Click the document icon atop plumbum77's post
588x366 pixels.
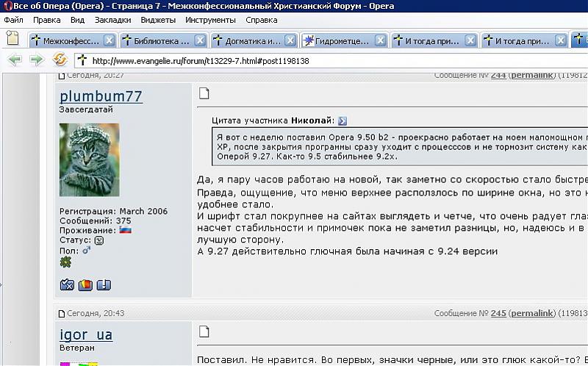click(205, 93)
